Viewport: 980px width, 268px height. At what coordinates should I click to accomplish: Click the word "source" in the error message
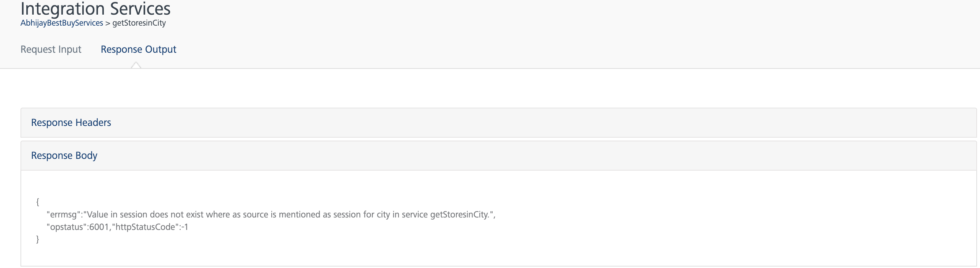pos(255,215)
